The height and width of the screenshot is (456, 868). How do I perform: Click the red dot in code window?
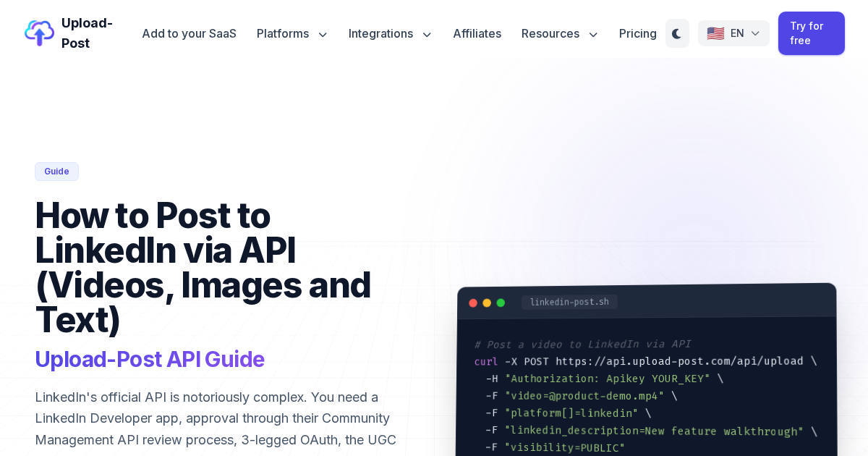pos(473,303)
